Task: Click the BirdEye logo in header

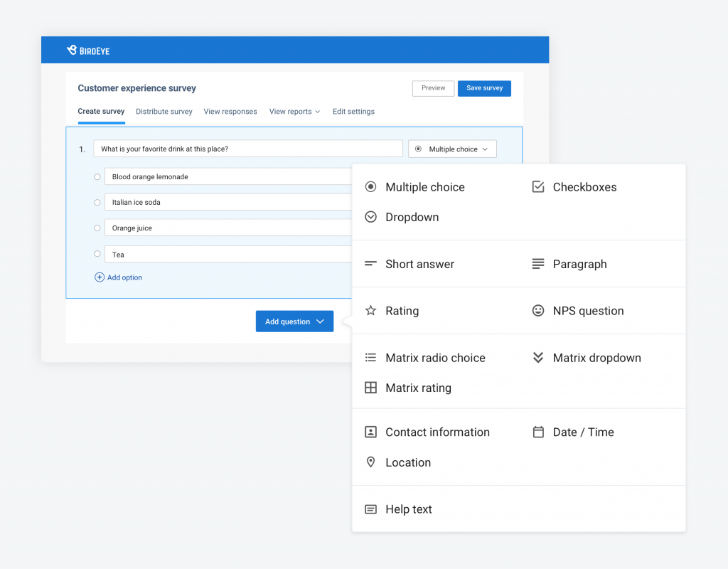Action: [88, 50]
